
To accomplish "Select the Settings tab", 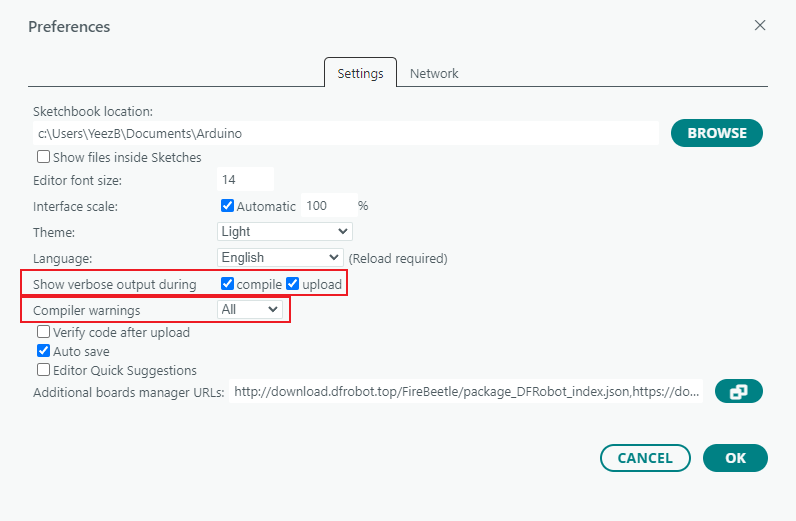I will [360, 73].
